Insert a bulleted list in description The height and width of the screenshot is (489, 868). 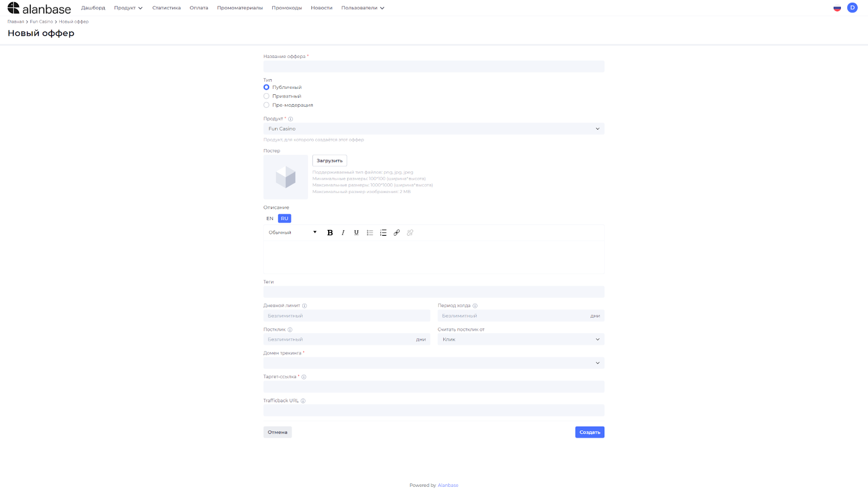[370, 233]
